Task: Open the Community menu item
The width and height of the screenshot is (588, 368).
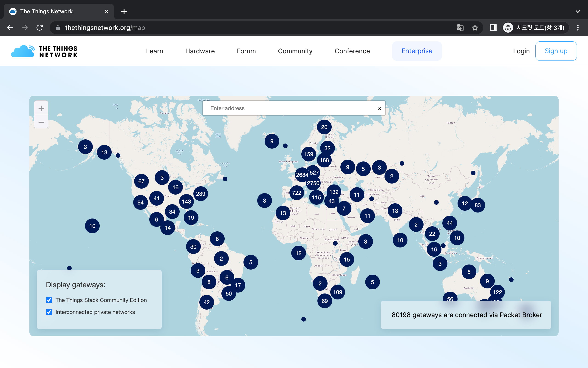Action: pyautogui.click(x=295, y=51)
